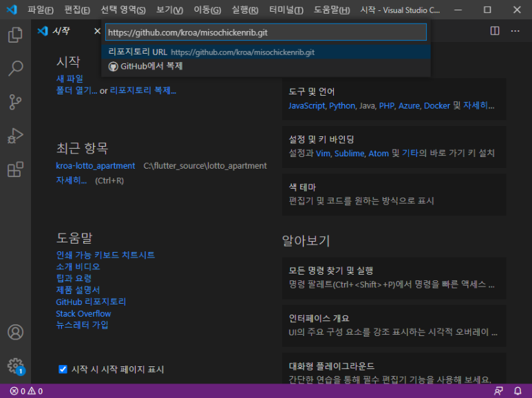
Task: Select the 리포지토리 URL suggestion
Action: [266, 52]
